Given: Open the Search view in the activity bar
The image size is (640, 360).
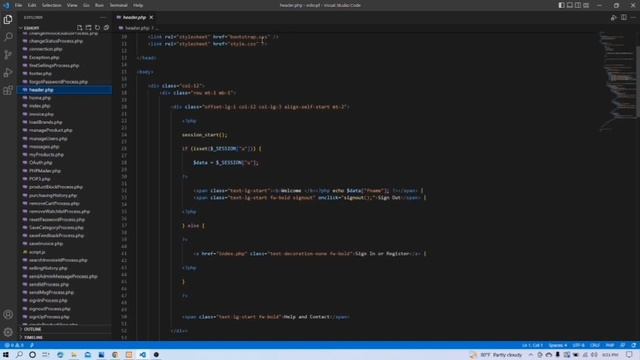Looking at the screenshot, I should (8, 37).
